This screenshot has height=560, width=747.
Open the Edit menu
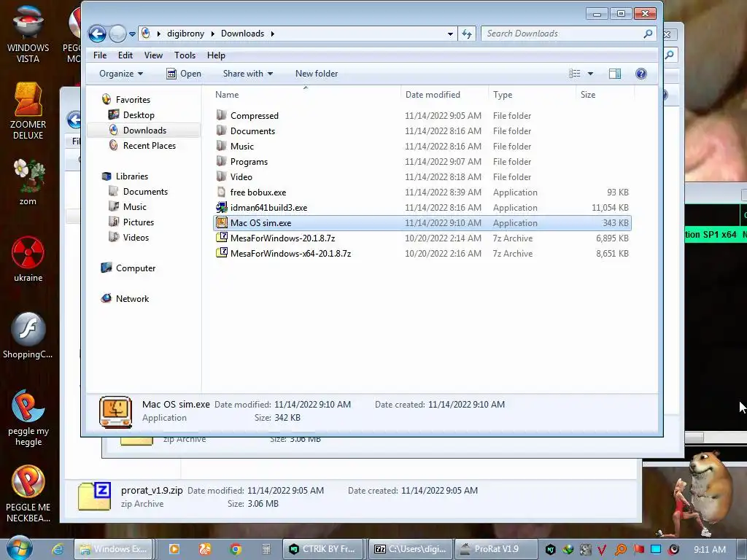tap(125, 55)
